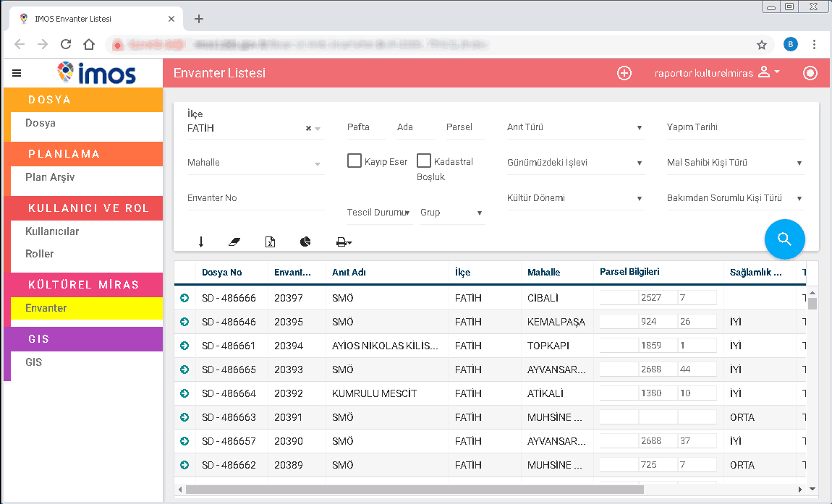Sort by İlçe column header
832x504 pixels.
(x=462, y=273)
